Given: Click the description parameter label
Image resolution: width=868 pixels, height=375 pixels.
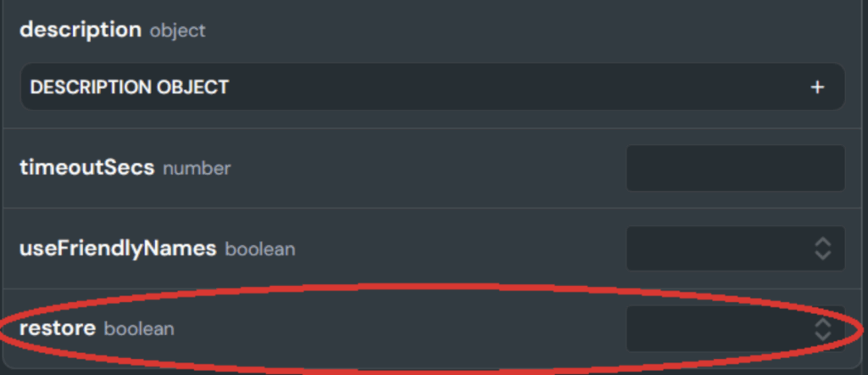Looking at the screenshot, I should click(81, 30).
